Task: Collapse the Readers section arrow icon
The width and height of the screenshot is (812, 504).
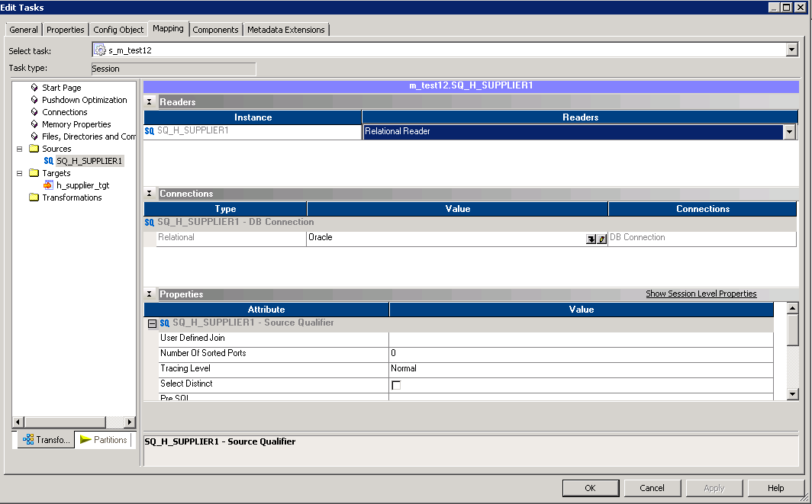Action: click(x=150, y=102)
